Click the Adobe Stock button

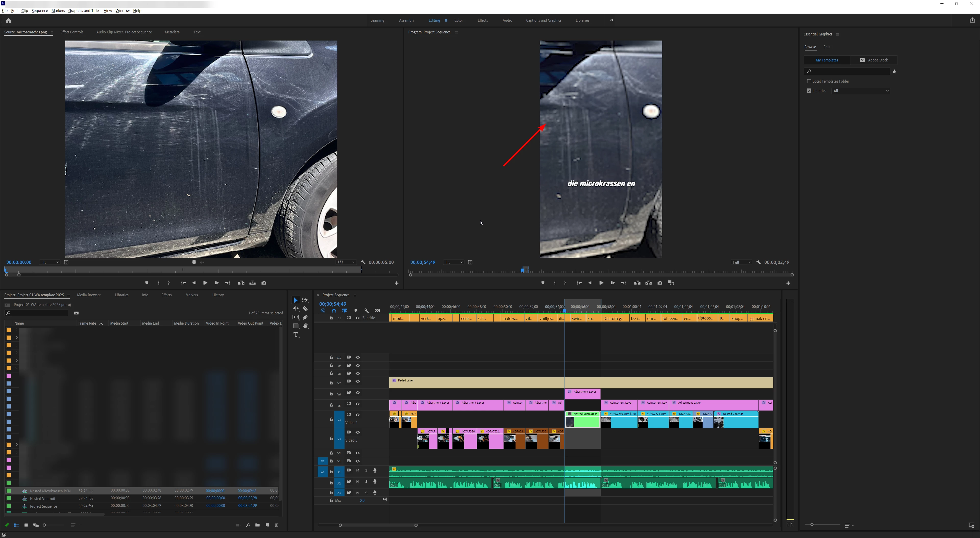point(874,60)
